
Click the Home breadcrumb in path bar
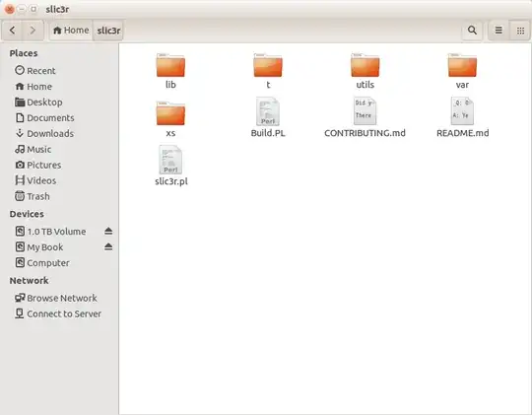coord(71,31)
